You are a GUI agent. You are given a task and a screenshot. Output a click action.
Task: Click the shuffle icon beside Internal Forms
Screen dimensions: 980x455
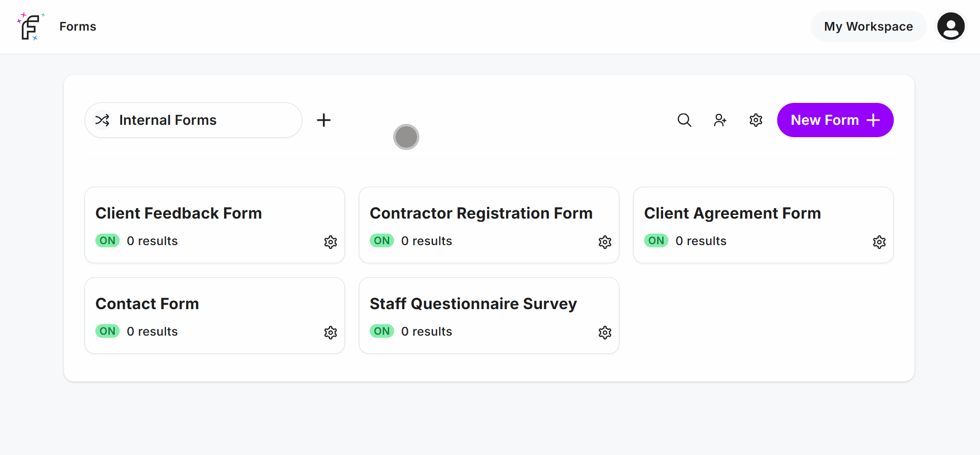point(102,120)
